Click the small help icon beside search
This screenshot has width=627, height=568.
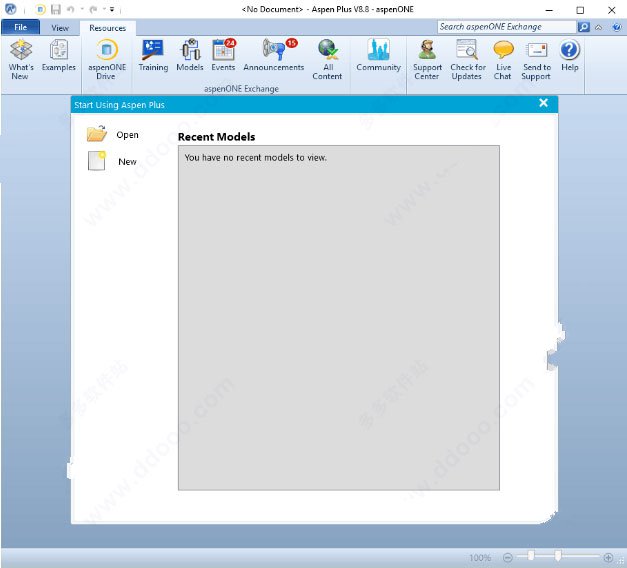616,27
